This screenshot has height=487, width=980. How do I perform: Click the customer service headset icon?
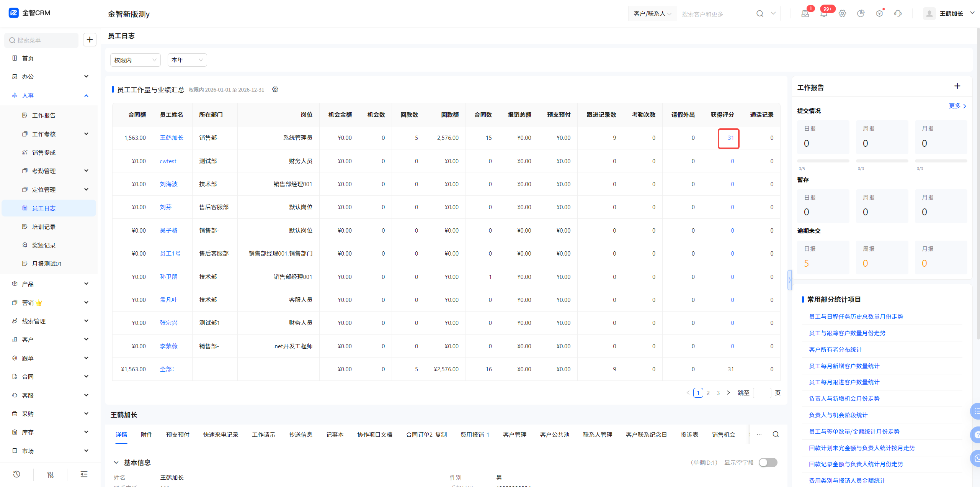point(898,14)
